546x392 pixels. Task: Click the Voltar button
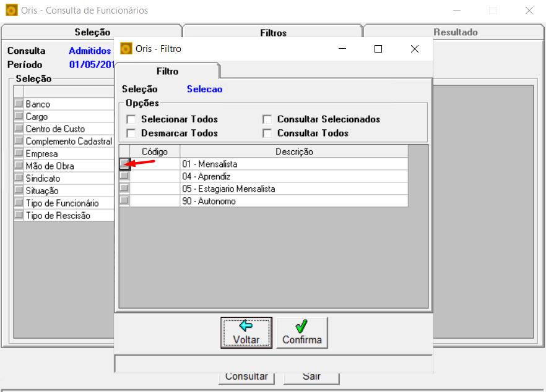point(246,333)
